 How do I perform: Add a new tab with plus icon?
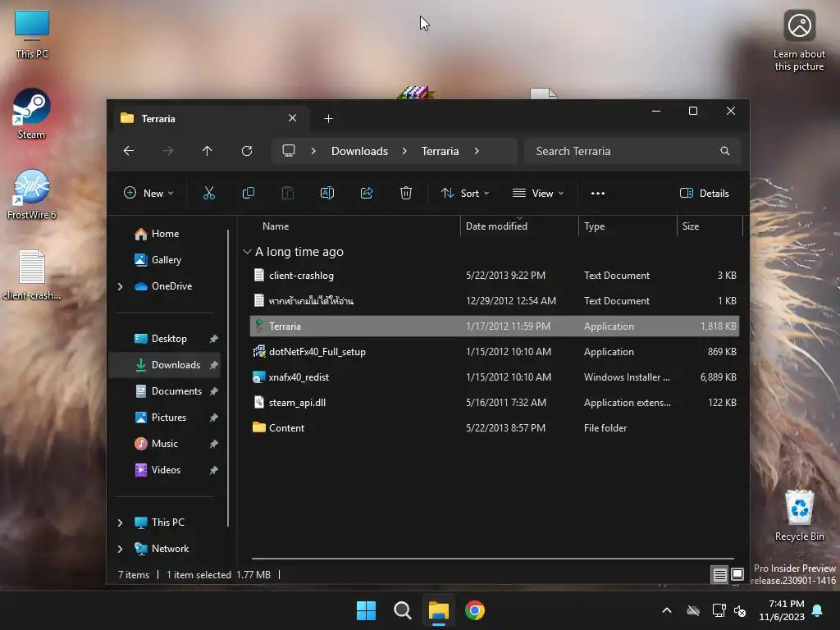[328, 119]
